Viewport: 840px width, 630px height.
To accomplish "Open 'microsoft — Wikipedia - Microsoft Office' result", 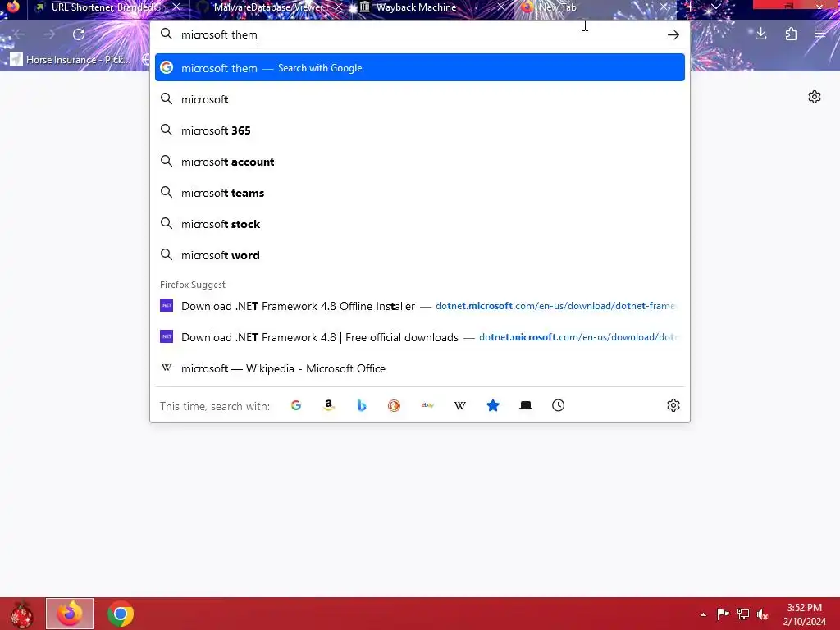I will (x=420, y=368).
